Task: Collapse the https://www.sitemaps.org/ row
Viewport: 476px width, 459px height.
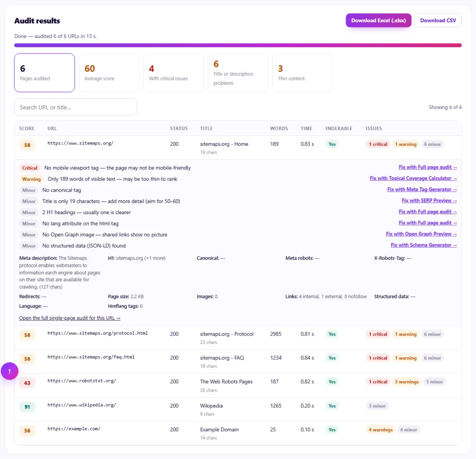Action: (238, 148)
